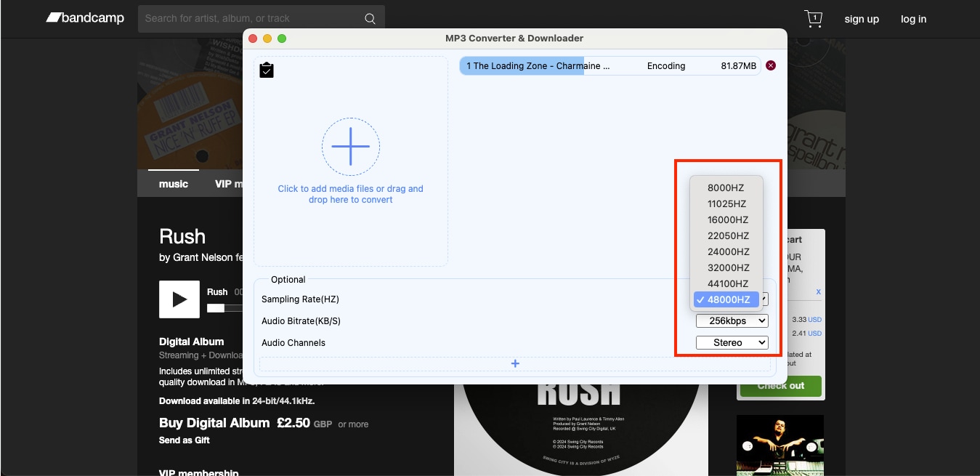Viewport: 980px width, 476px height.
Task: Click the search magnifying glass icon
Action: pyautogui.click(x=370, y=17)
